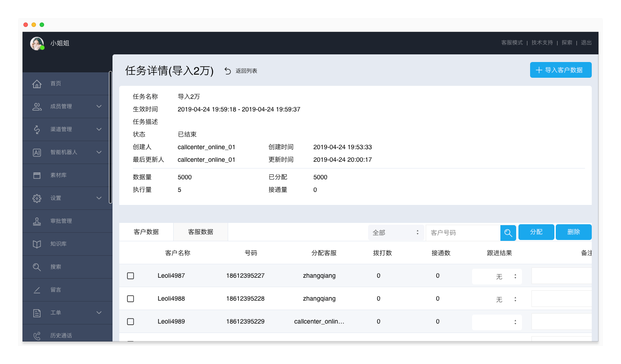Viewport: 621px width, 364px height.
Task: Open the 全部 filter dropdown
Action: tap(396, 232)
